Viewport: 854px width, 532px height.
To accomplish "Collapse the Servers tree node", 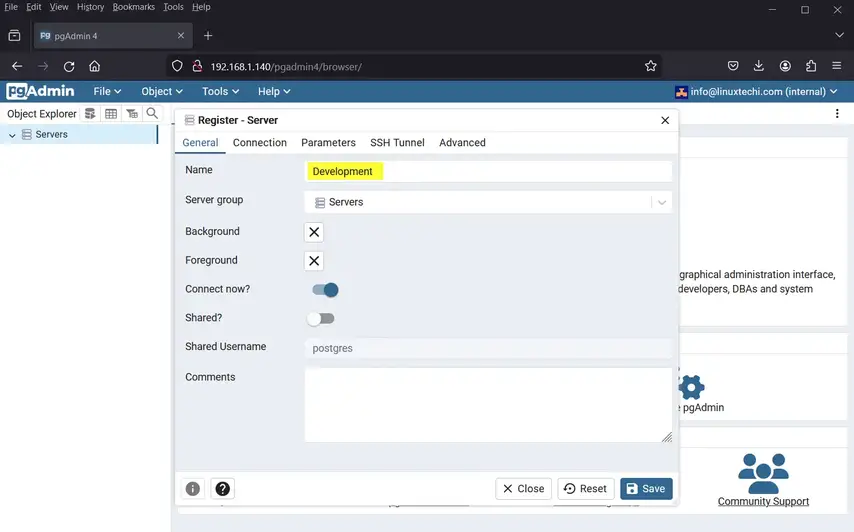I will 12,135.
